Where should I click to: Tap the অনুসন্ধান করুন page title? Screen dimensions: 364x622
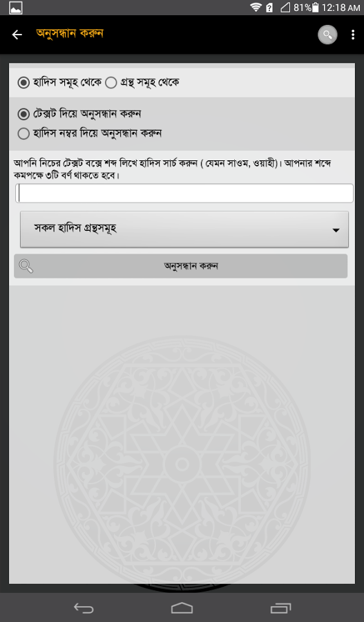(70, 33)
